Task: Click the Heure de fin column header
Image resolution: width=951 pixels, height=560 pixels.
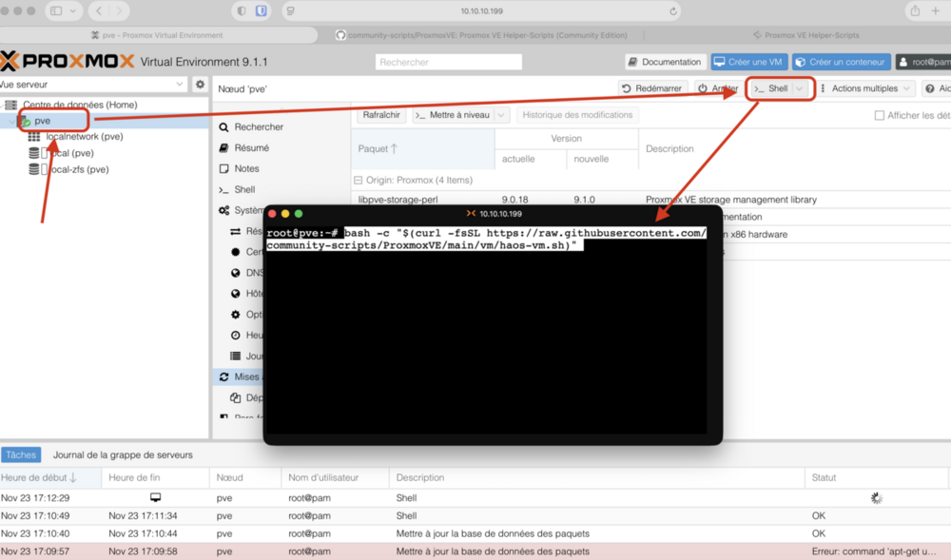Action: [x=155, y=477]
